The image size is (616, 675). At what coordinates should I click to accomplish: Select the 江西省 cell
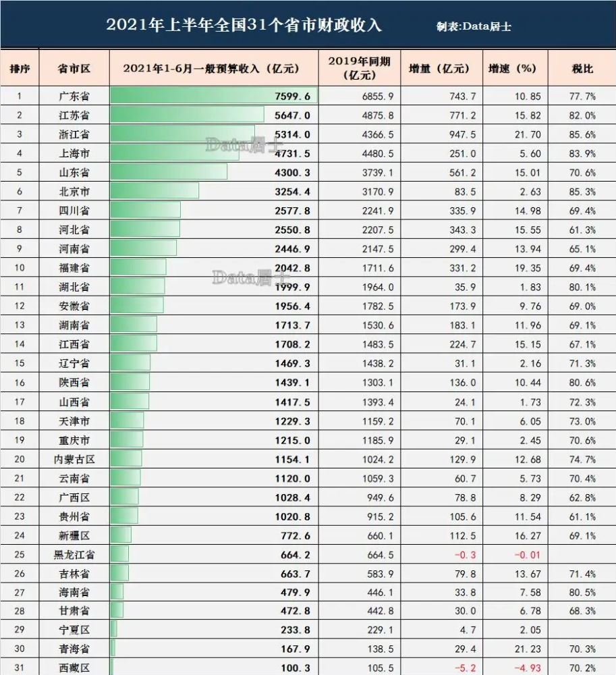pos(74,344)
